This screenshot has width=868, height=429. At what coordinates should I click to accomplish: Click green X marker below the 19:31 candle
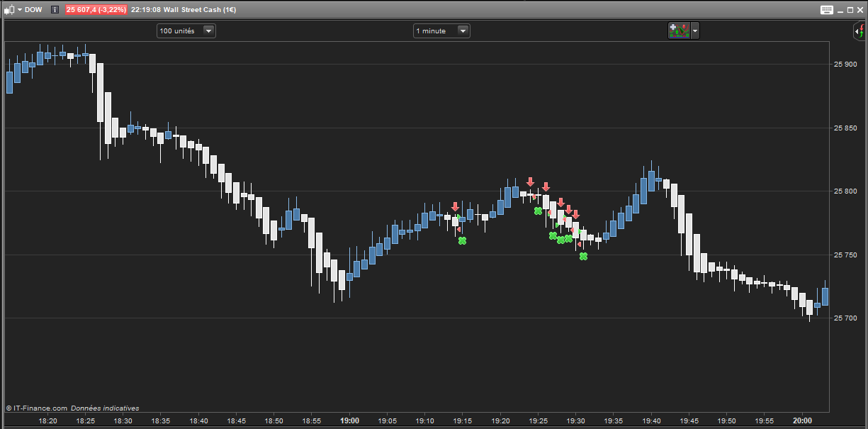coord(583,256)
